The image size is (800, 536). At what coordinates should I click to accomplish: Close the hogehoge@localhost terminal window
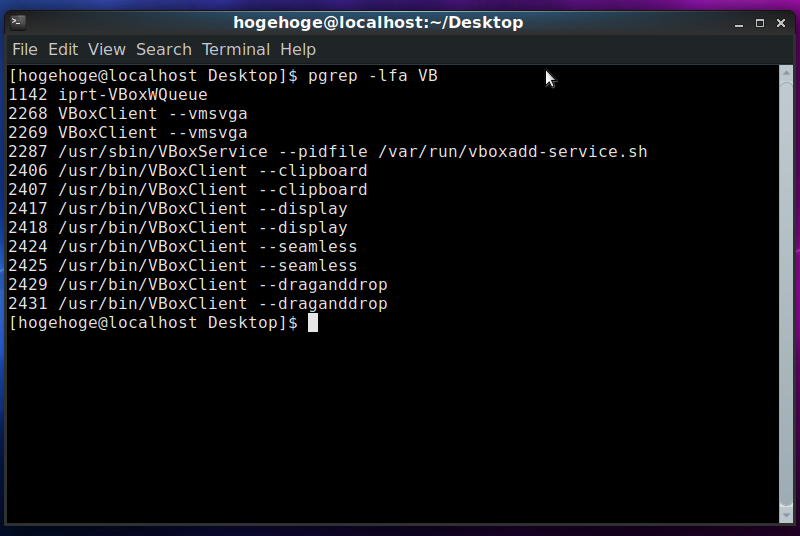pyautogui.click(x=781, y=22)
